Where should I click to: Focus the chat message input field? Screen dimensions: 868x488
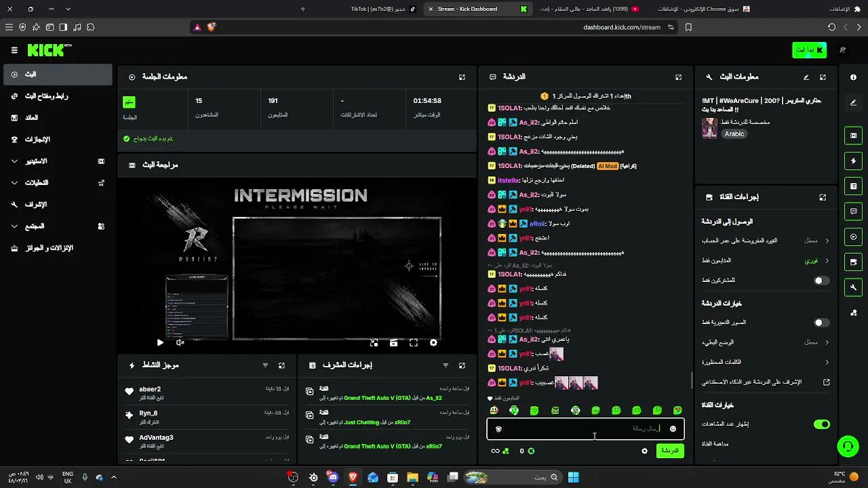click(x=585, y=428)
